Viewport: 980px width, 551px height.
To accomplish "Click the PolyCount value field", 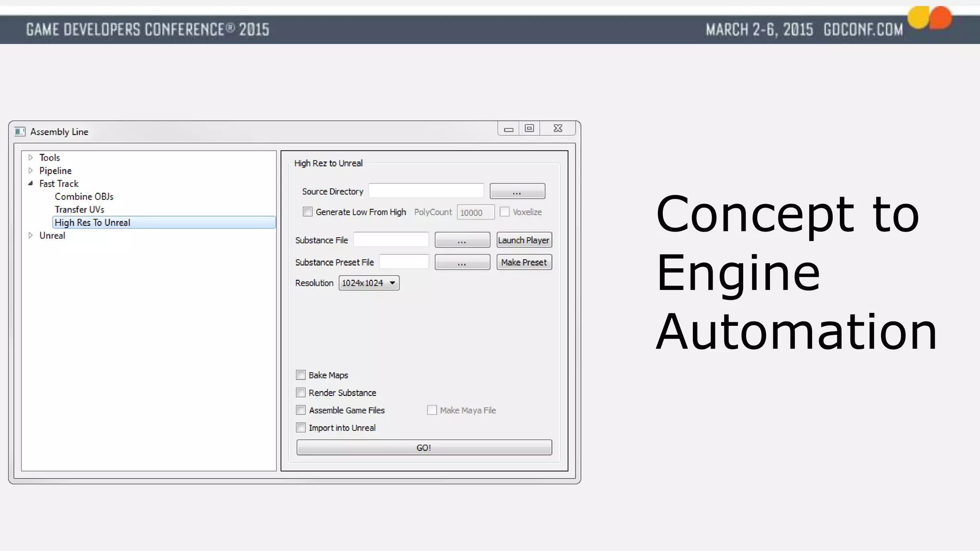I will pyautogui.click(x=476, y=212).
